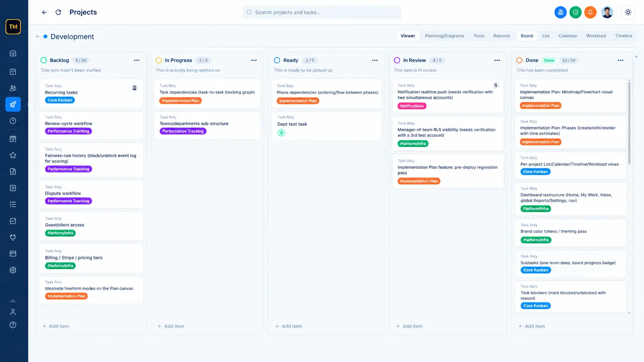644x362 pixels.
Task: Open the help question mark icon
Action: pos(13,325)
